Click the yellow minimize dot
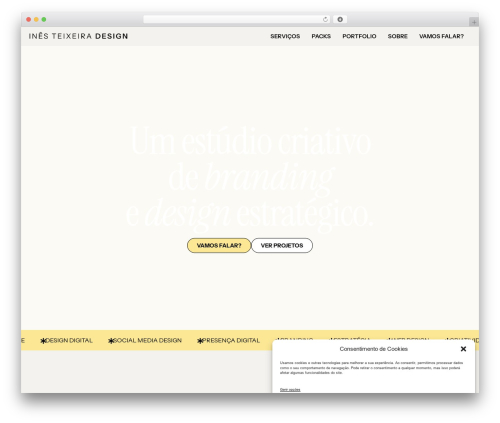 coord(36,19)
